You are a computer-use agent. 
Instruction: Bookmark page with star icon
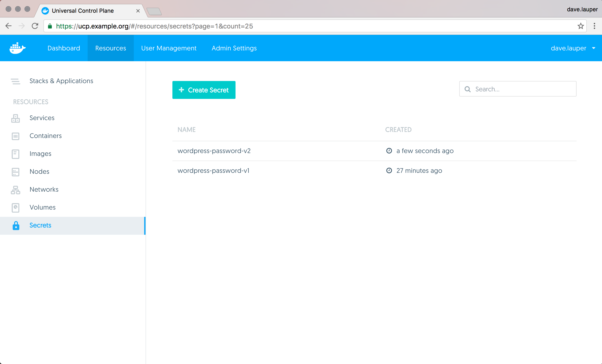point(581,26)
